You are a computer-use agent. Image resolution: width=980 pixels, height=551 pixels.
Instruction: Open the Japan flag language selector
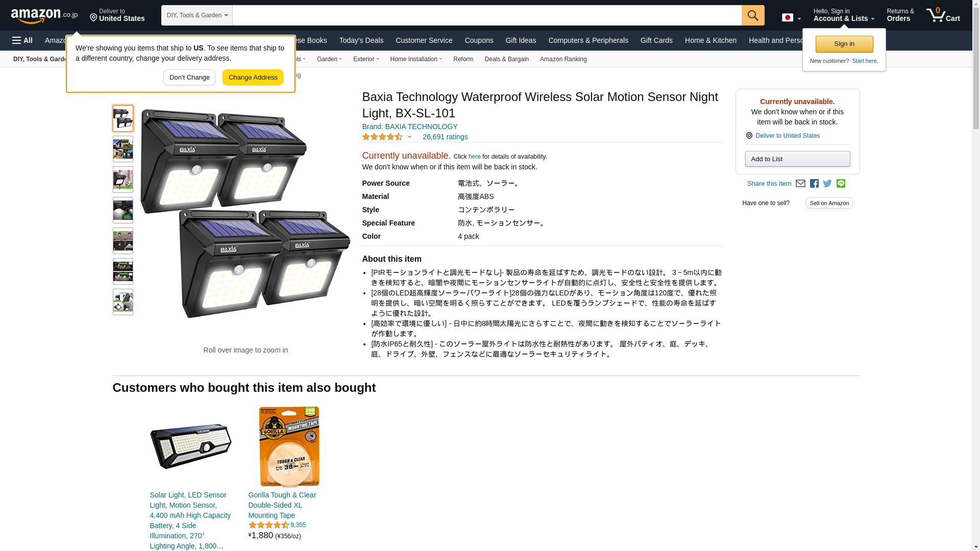click(791, 18)
